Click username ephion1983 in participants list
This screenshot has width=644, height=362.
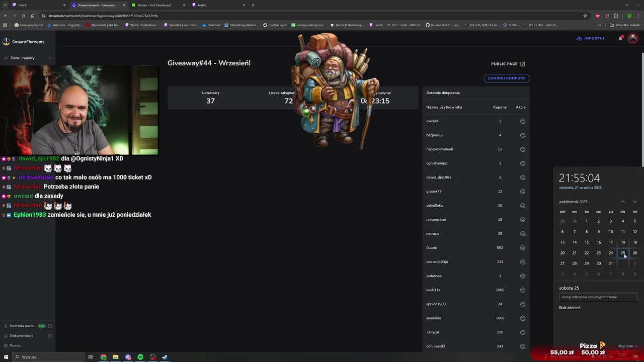pos(436,304)
